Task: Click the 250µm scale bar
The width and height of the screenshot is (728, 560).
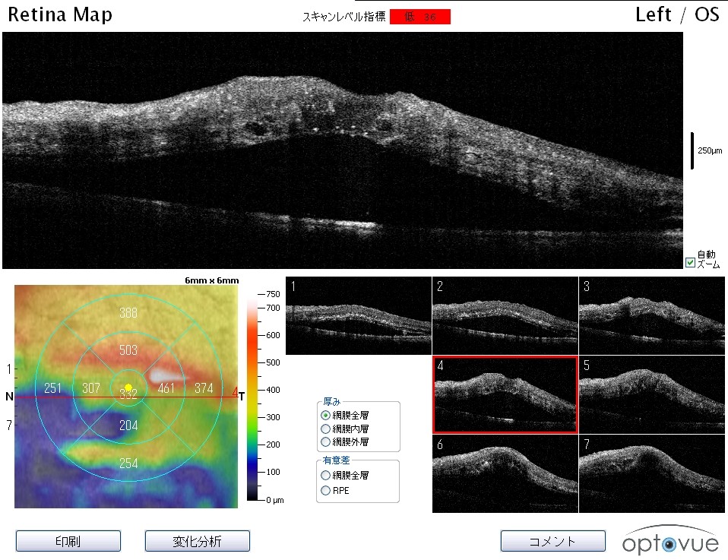Action: click(692, 150)
